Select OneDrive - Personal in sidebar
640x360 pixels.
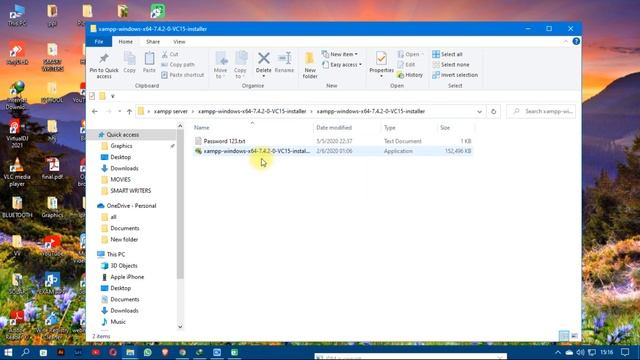click(131, 206)
